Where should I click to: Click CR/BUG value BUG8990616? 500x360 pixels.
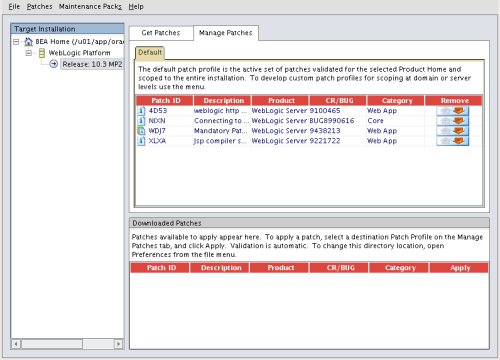(332, 121)
